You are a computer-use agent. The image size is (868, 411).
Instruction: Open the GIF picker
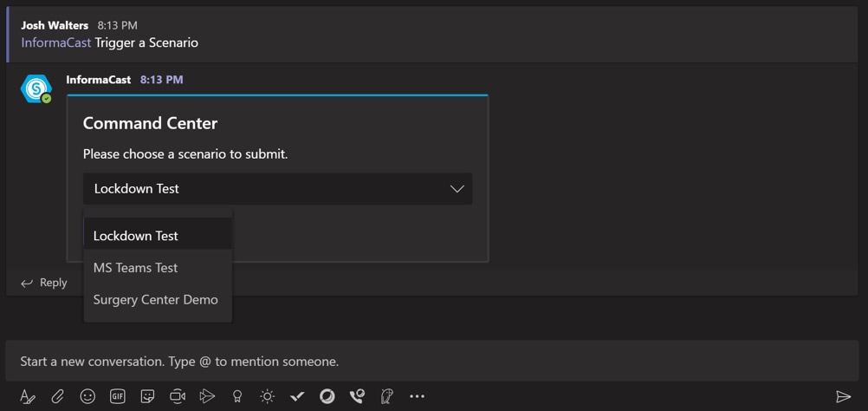[x=117, y=396]
